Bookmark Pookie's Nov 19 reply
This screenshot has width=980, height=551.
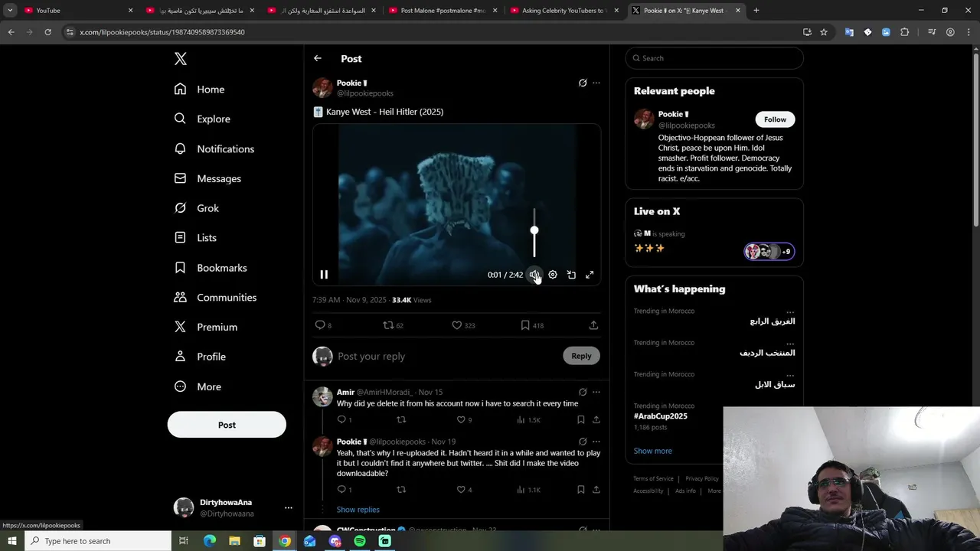click(x=581, y=490)
